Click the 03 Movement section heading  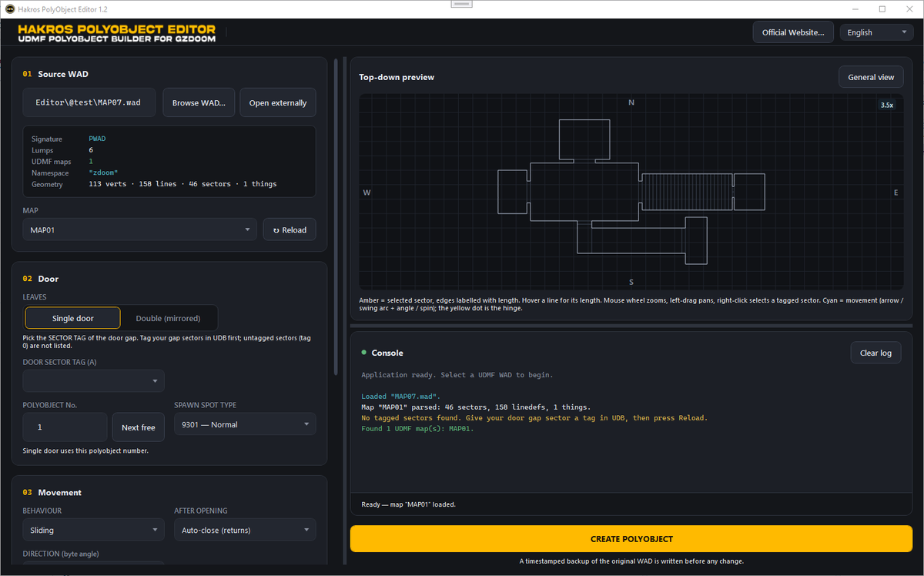tap(52, 493)
